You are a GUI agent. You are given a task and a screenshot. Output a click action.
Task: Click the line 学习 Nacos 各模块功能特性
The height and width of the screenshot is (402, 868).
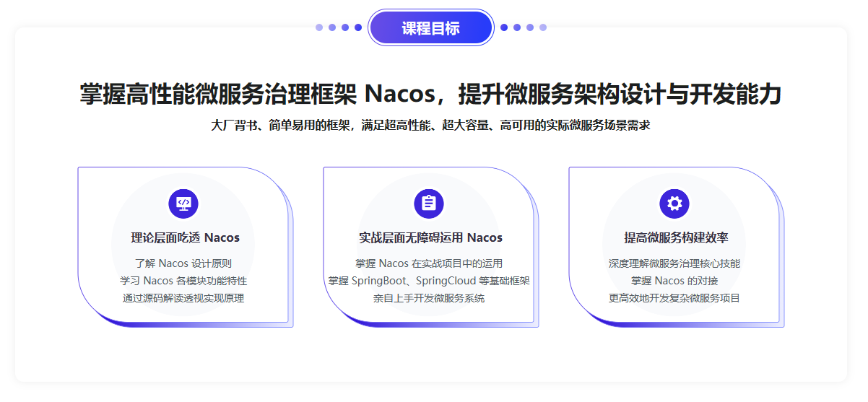pos(183,281)
